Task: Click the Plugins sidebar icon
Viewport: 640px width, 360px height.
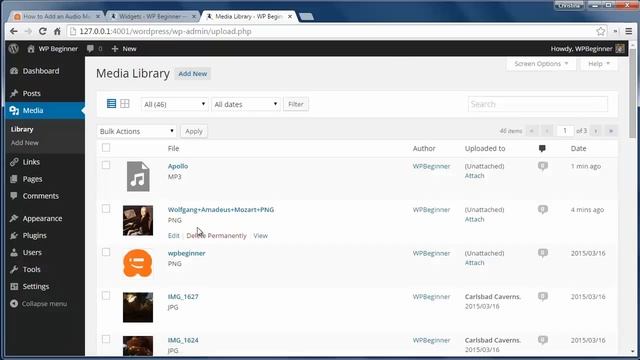Action: (14, 236)
